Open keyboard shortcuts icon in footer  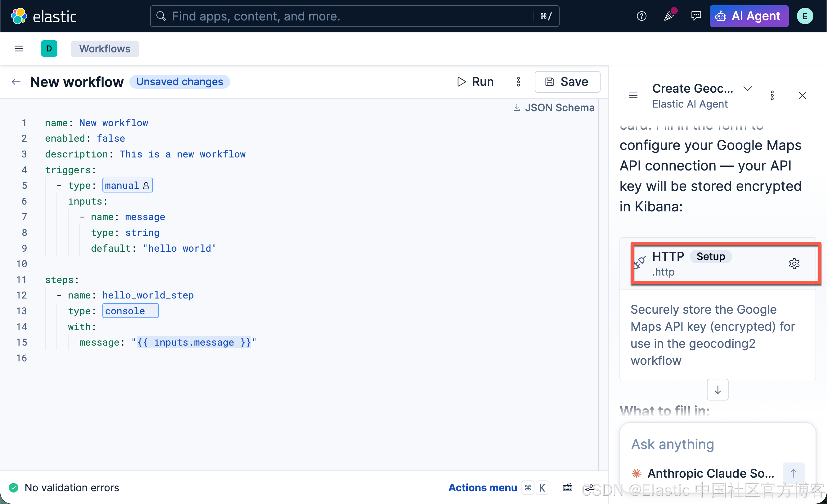coord(567,487)
